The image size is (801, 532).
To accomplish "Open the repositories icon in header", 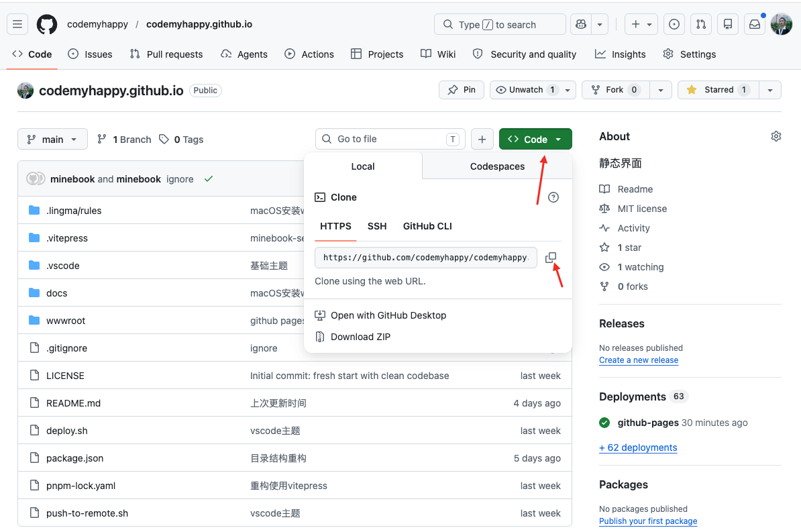I will (x=728, y=24).
